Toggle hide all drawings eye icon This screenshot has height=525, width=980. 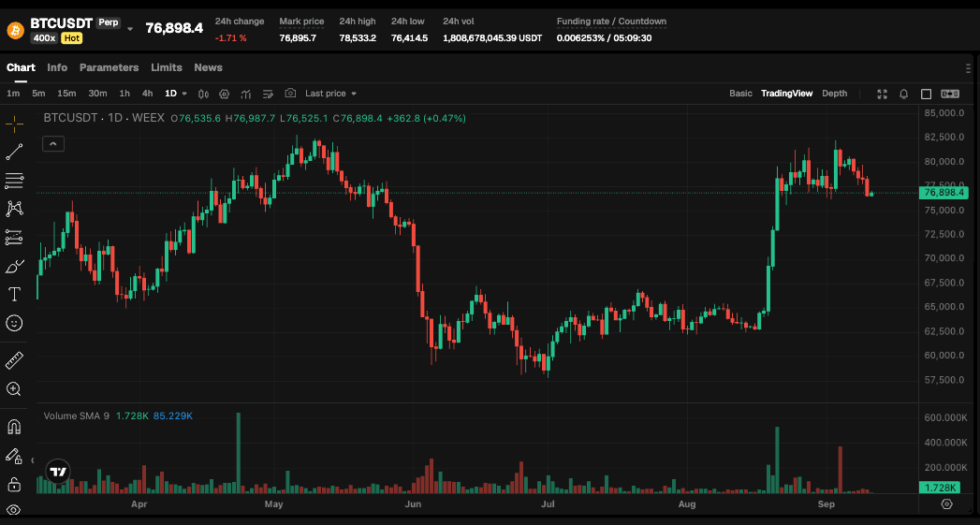tap(14, 509)
